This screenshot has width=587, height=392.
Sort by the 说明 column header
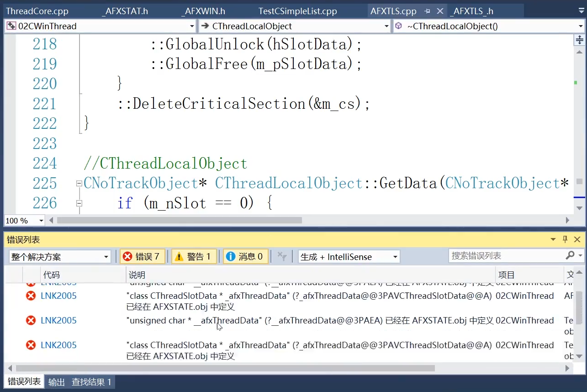pos(311,275)
